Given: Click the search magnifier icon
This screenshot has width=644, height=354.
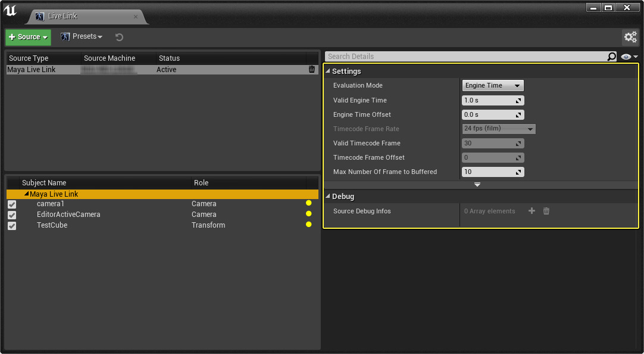Looking at the screenshot, I should [611, 57].
